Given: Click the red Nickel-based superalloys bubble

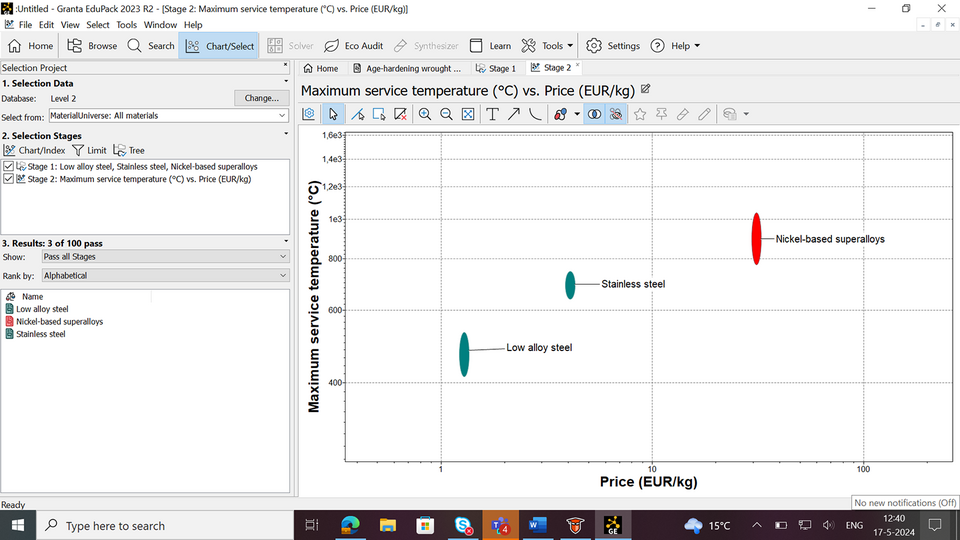Looking at the screenshot, I should click(x=757, y=239).
